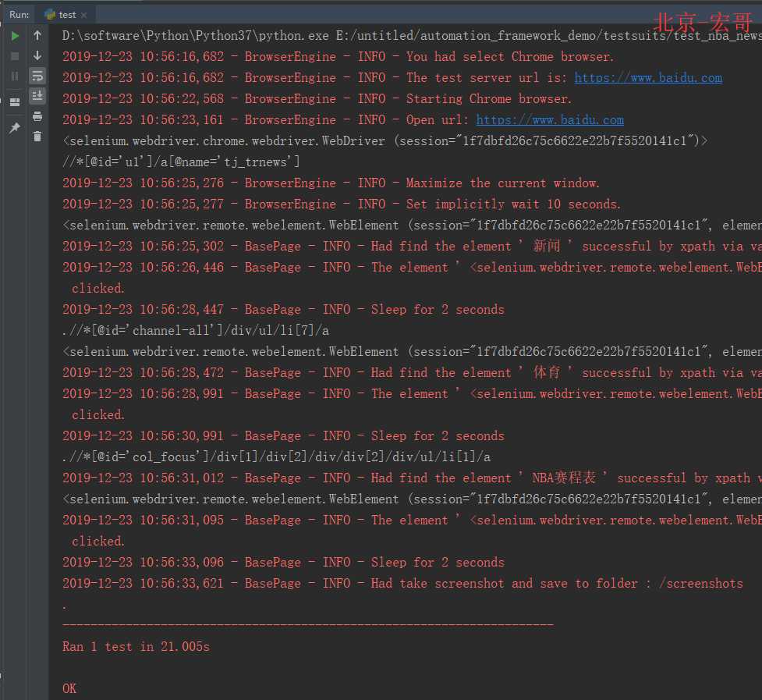
Task: Click the chrome.webdriver.WebDriver session line
Action: click(385, 141)
